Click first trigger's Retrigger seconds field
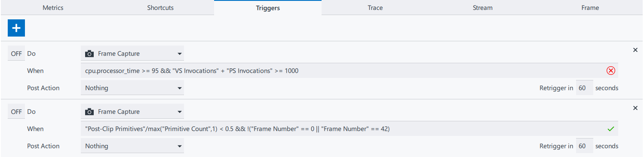The height and width of the screenshot is (157, 644). pos(584,88)
